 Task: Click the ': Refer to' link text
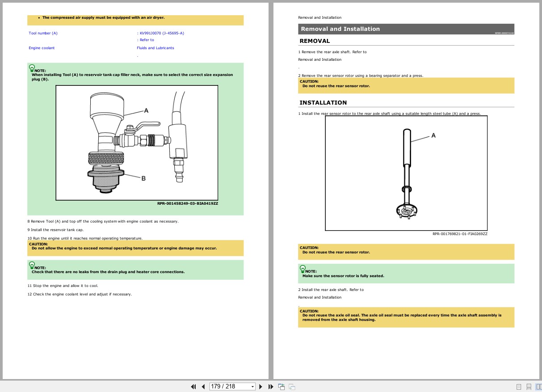[146, 40]
